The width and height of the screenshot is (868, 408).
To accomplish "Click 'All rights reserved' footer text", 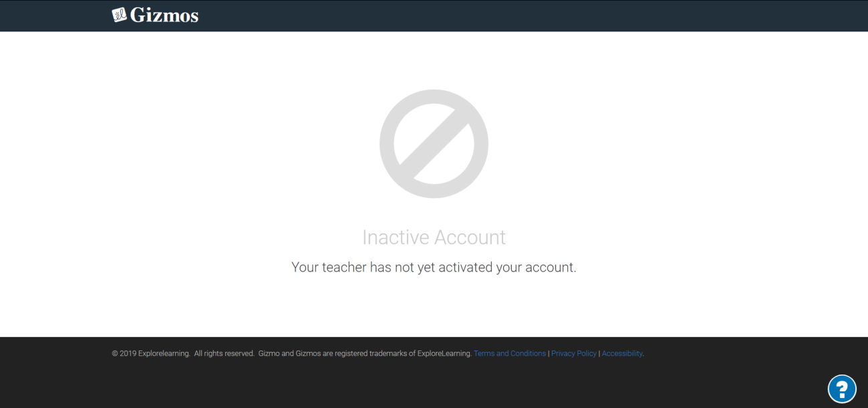I will pyautogui.click(x=225, y=353).
